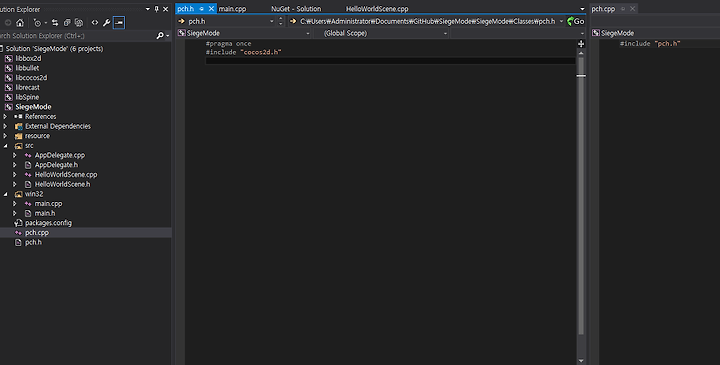Toggle the Preview Selected Items button
This screenshot has height=365, width=720.
coord(119,22)
